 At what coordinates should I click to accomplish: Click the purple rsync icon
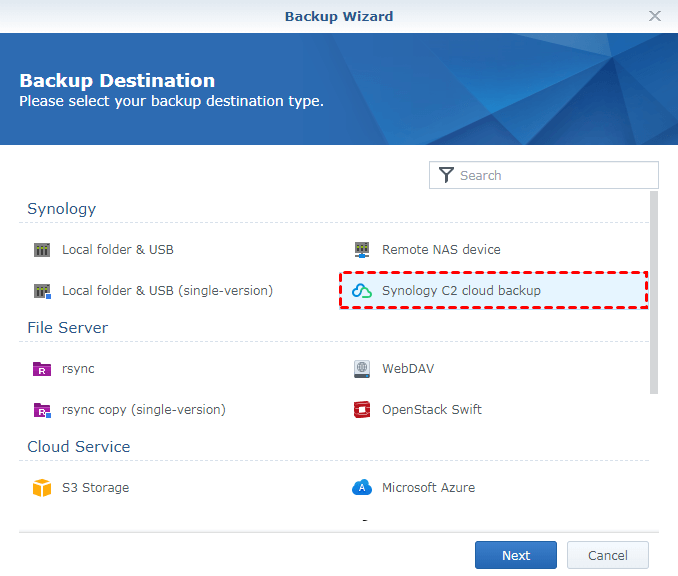(x=42, y=369)
